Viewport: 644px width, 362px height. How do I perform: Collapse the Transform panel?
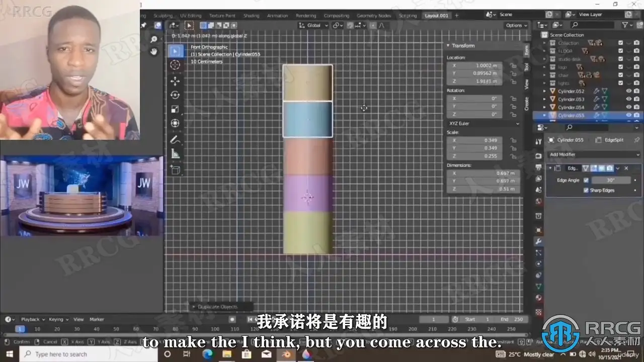coord(448,45)
